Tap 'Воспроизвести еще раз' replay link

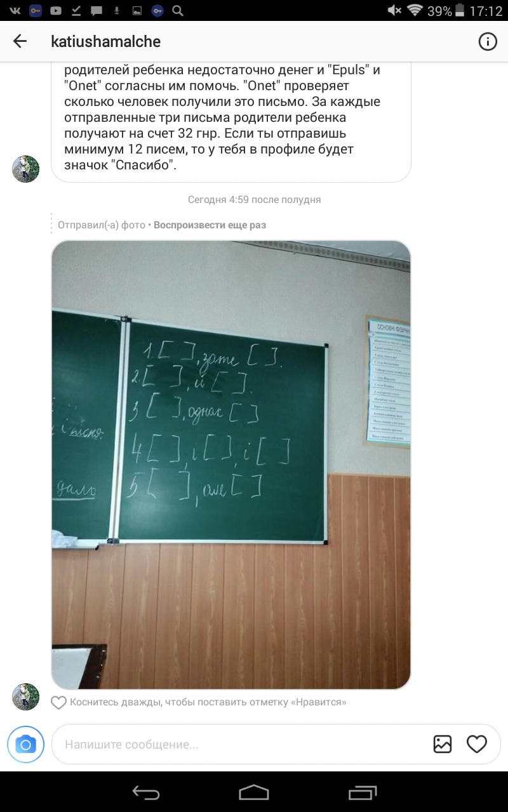pyautogui.click(x=210, y=225)
